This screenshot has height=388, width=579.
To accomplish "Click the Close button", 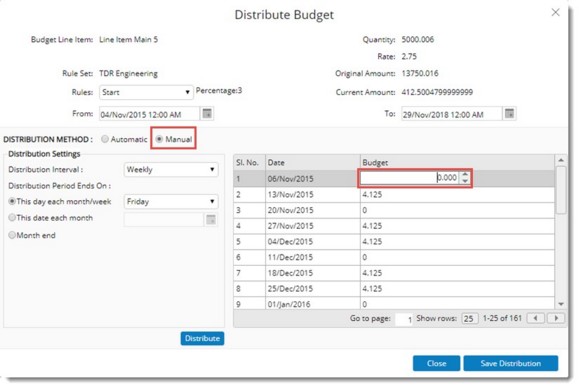I will click(436, 363).
